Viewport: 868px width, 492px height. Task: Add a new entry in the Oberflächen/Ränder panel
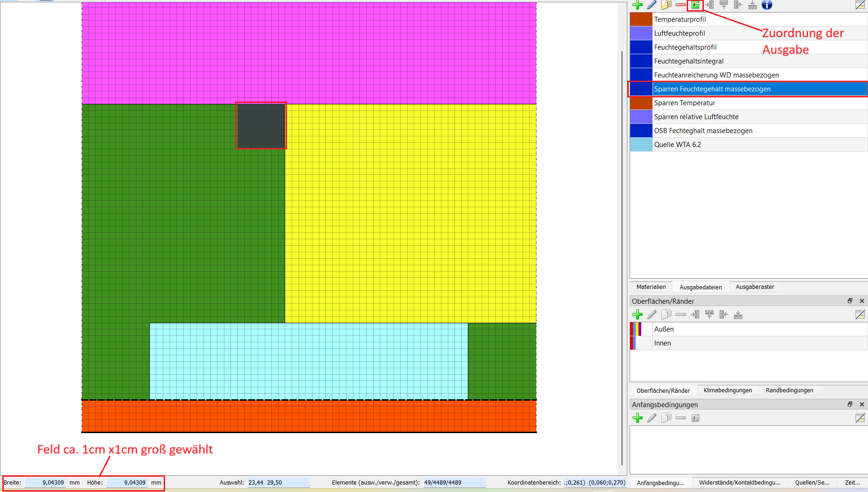tap(638, 314)
